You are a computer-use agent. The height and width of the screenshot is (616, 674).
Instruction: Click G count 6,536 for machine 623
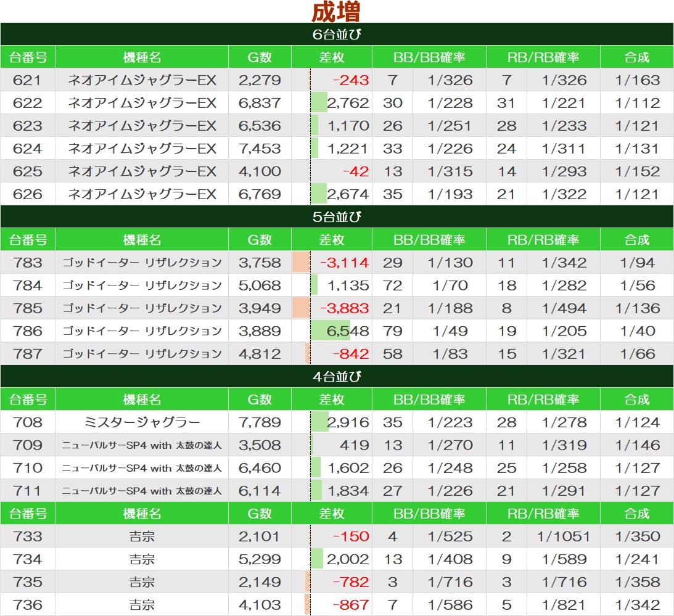(260, 126)
